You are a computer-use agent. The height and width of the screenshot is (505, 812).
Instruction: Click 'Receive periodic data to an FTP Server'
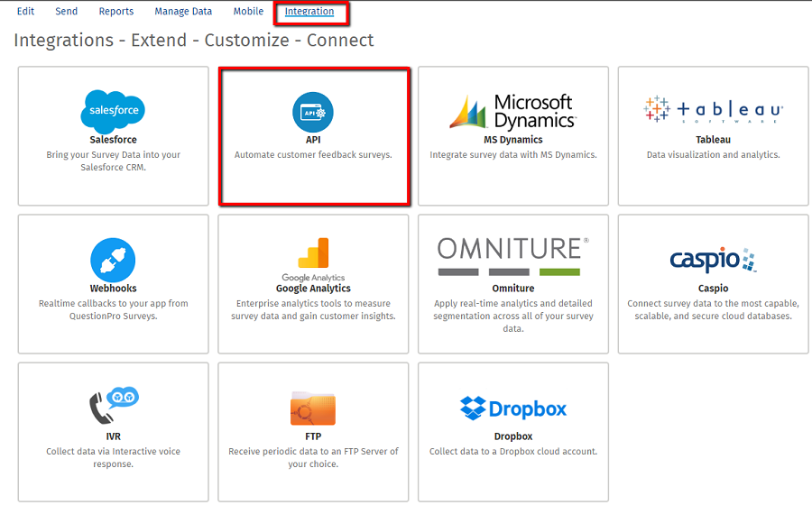click(x=313, y=457)
